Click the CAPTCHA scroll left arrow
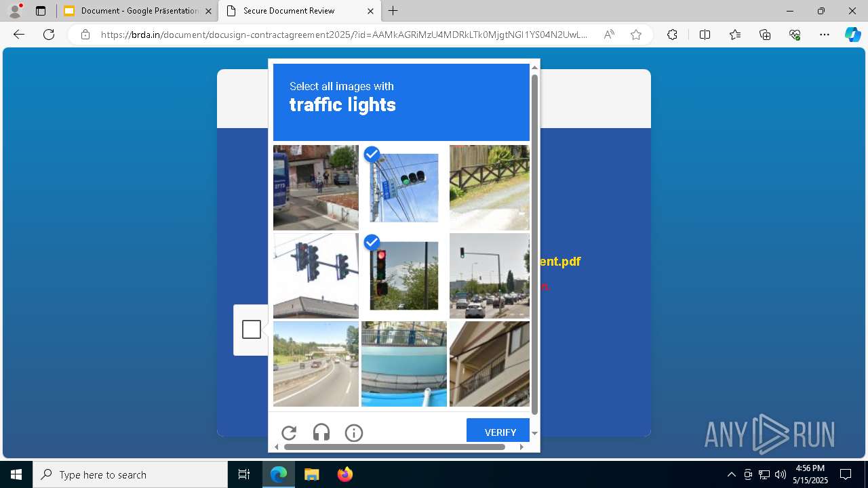 276,447
